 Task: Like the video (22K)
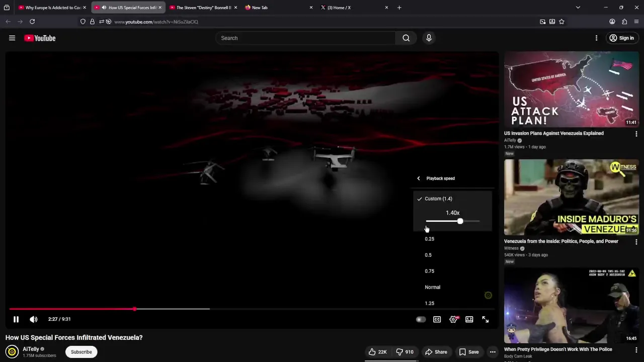377,352
